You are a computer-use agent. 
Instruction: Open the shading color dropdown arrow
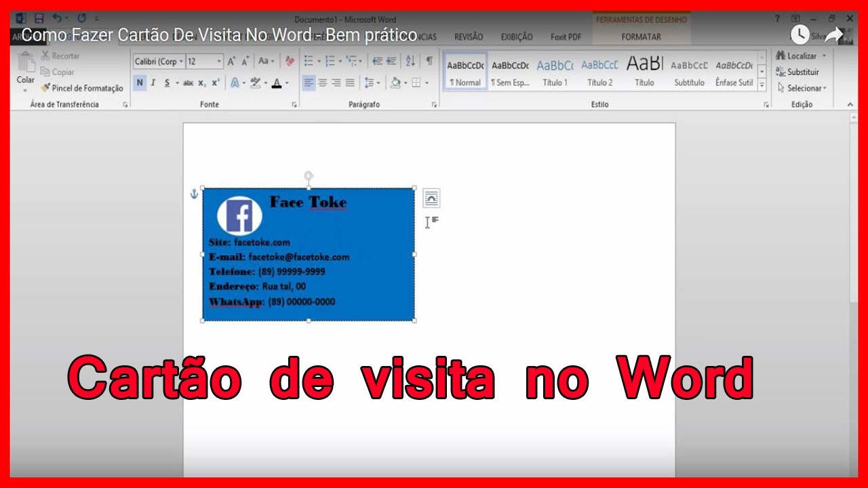point(405,83)
